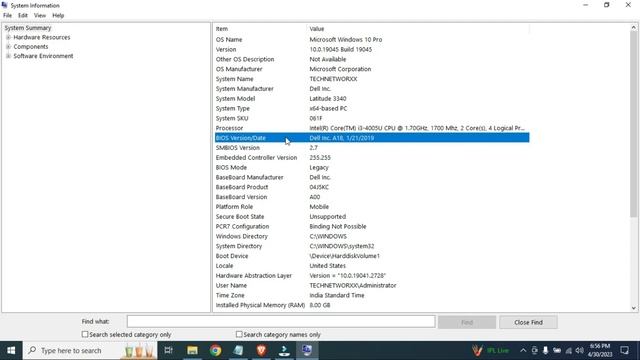Select the BIOS Mode row
The height and width of the screenshot is (360, 640).
pyautogui.click(x=372, y=167)
